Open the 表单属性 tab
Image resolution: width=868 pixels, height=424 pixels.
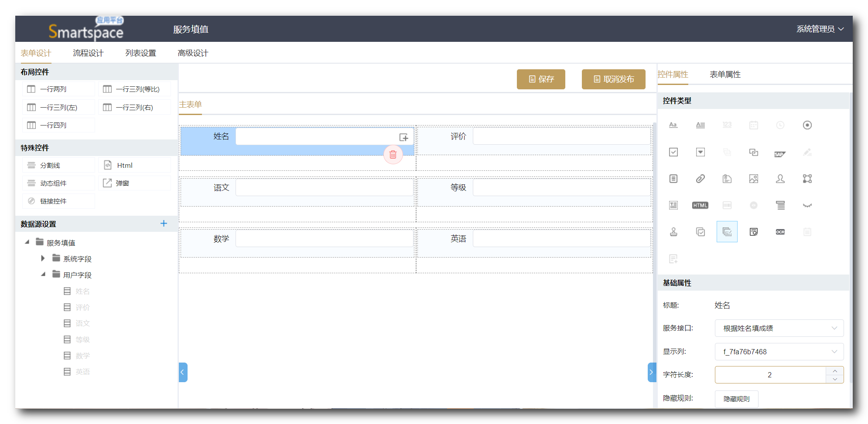tap(725, 75)
